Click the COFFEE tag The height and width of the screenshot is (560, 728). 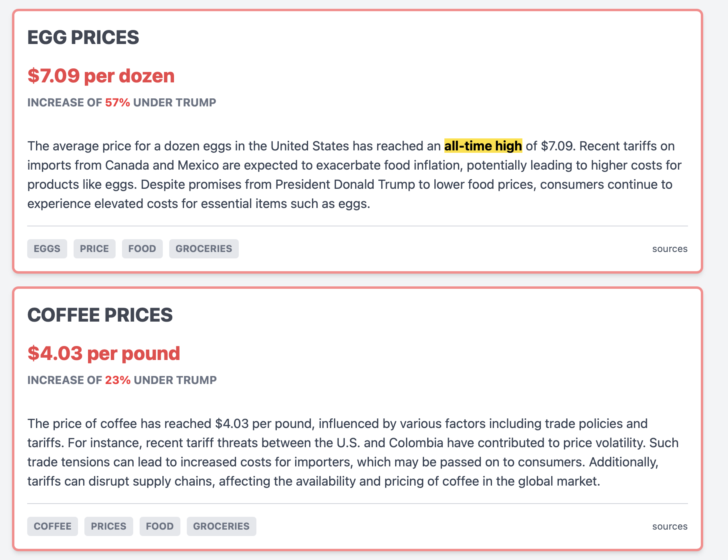[x=52, y=526]
